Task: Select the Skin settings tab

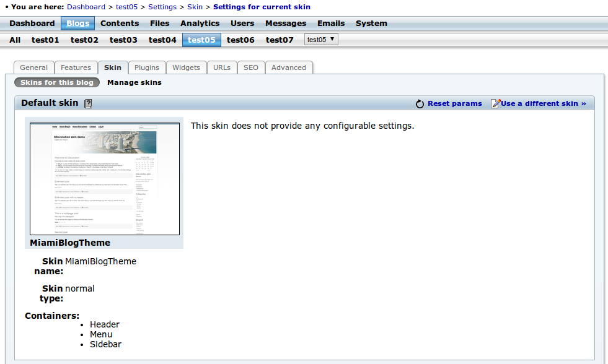Action: point(113,67)
